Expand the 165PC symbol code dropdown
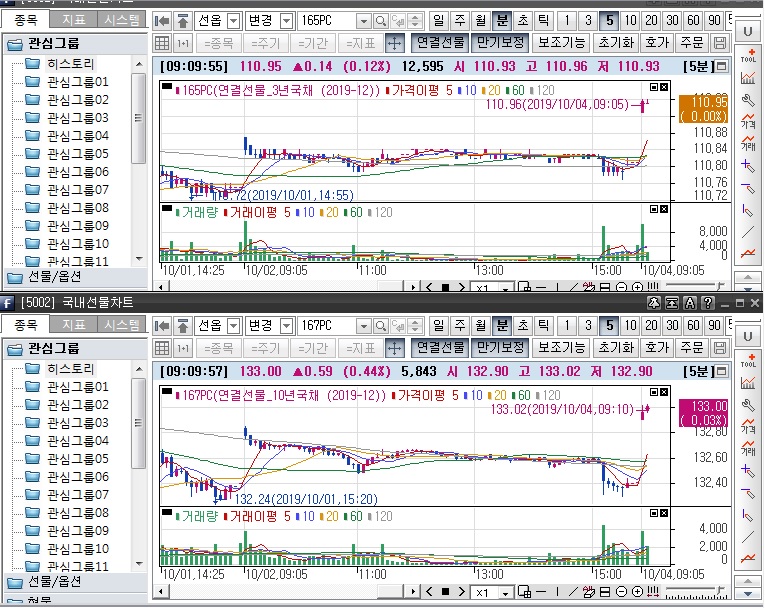This screenshot has height=608, width=765. point(363,21)
